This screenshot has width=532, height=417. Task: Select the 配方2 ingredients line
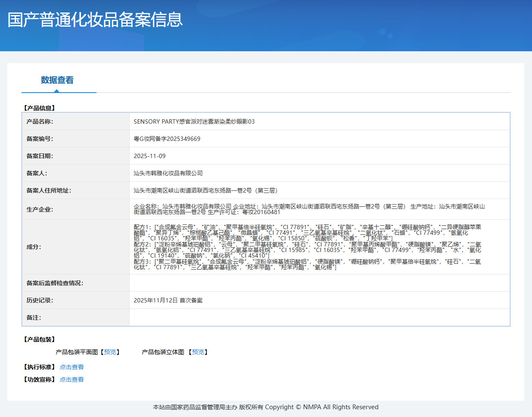(x=308, y=250)
